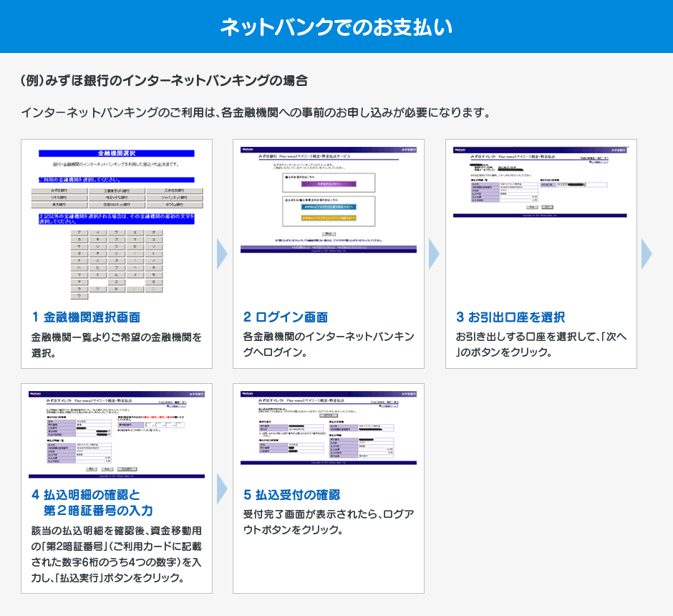The image size is (673, 616).
Task: Select the subtitle (例)みずほ銀行のインターネットバンキングの場合
Action: point(165,80)
